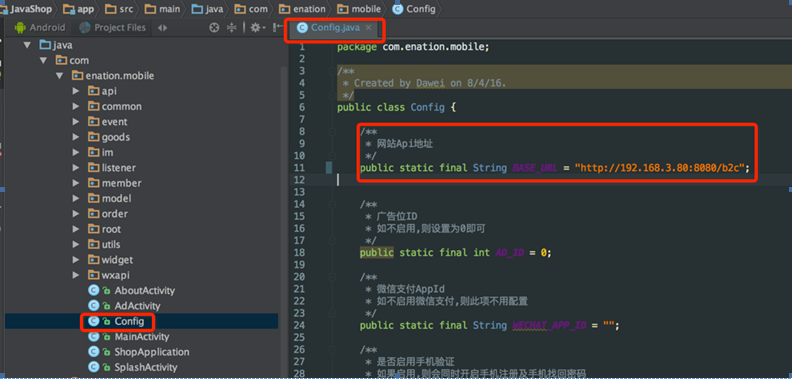Click the WECHAT_APP_ID constant in code
Screen dimensions: 792x381
[550, 325]
